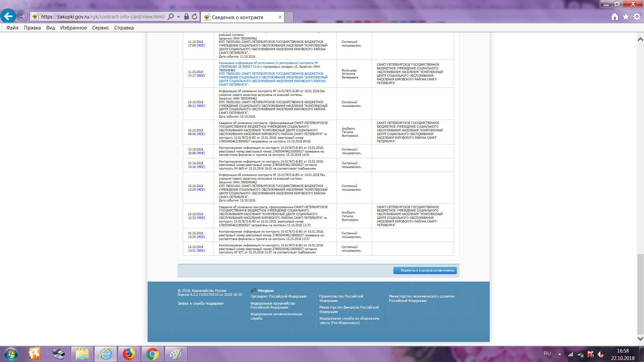
Task: Open the Избранное menu
Action: coord(73,28)
